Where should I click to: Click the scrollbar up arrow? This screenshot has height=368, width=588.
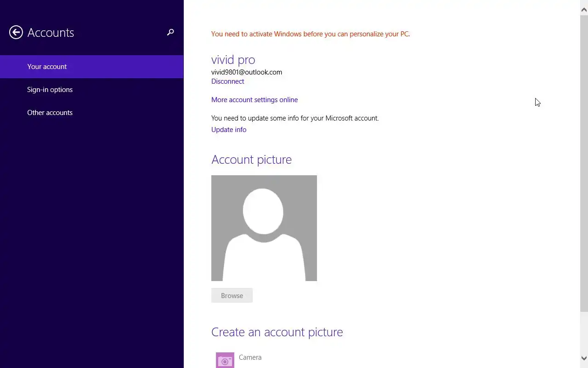point(584,10)
